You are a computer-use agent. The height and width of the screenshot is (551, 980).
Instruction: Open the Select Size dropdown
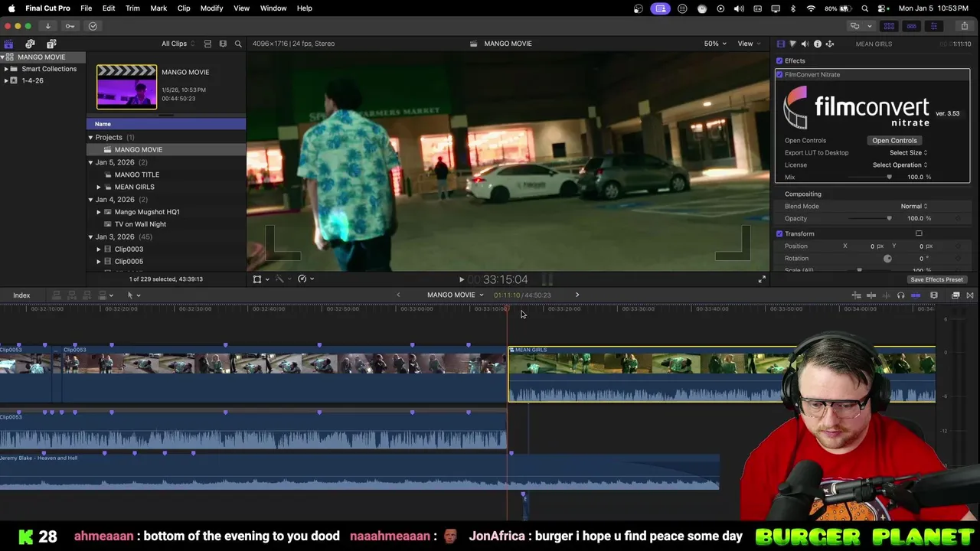pos(908,152)
